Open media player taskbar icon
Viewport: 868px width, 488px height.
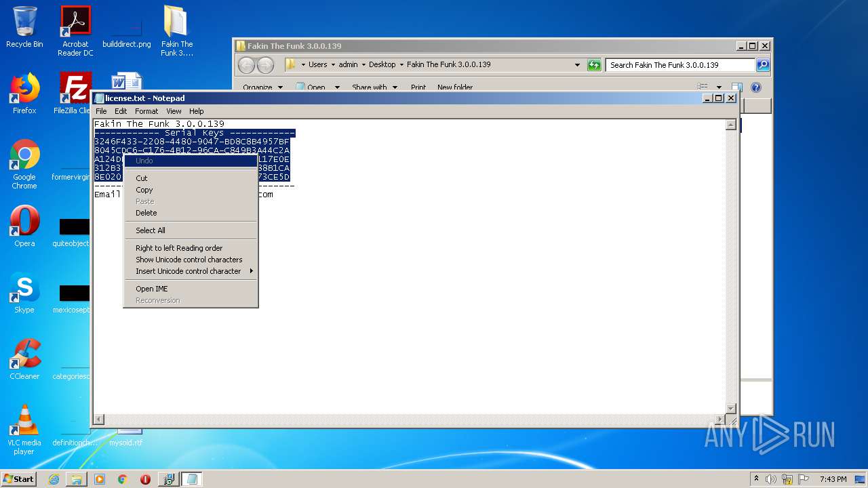tap(100, 479)
